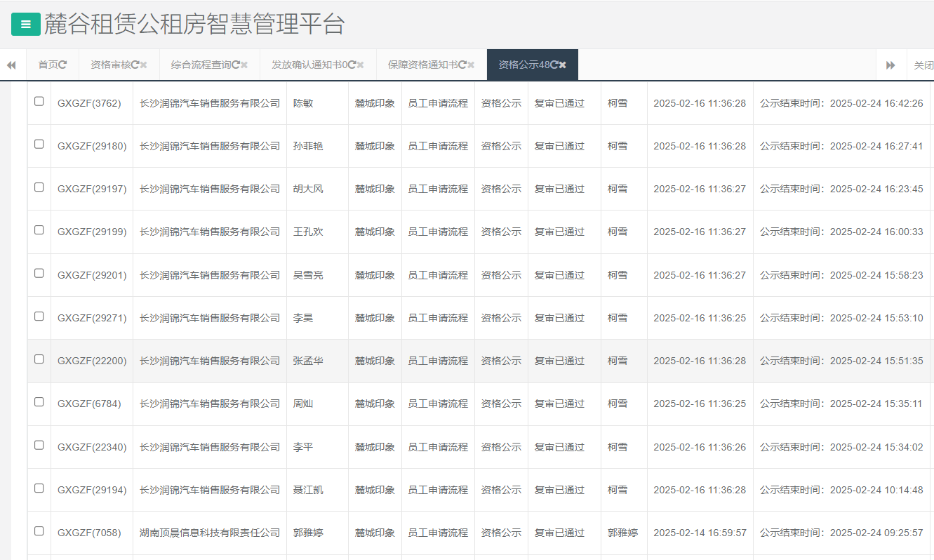Viewport: 934px width, 560px height.
Task: Close the 保障资格通知书 tab with its ×
Action: coord(472,64)
